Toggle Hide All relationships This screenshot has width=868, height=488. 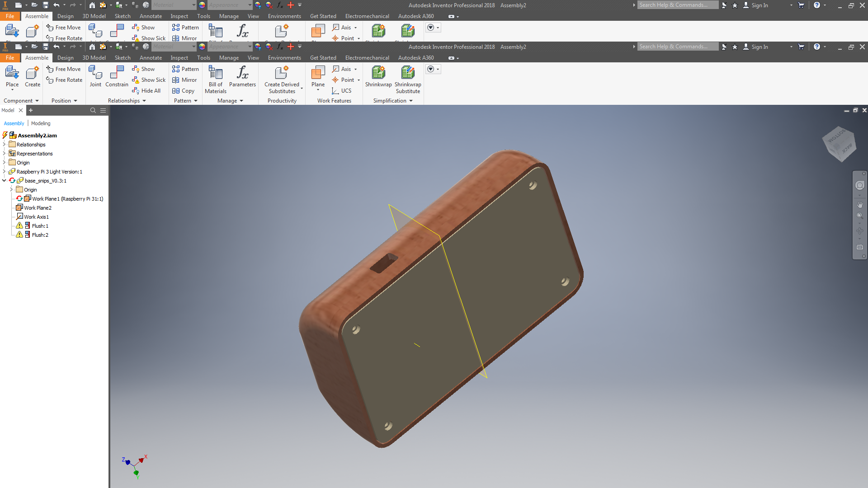[x=146, y=91]
